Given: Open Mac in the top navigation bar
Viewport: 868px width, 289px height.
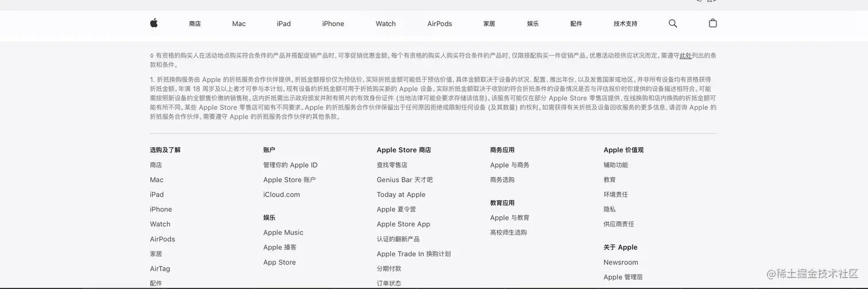Looking at the screenshot, I should [239, 24].
